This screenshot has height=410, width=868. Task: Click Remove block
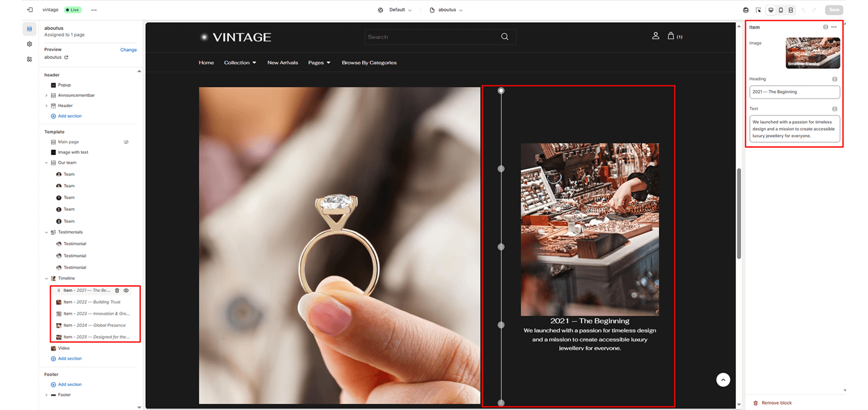coord(776,403)
